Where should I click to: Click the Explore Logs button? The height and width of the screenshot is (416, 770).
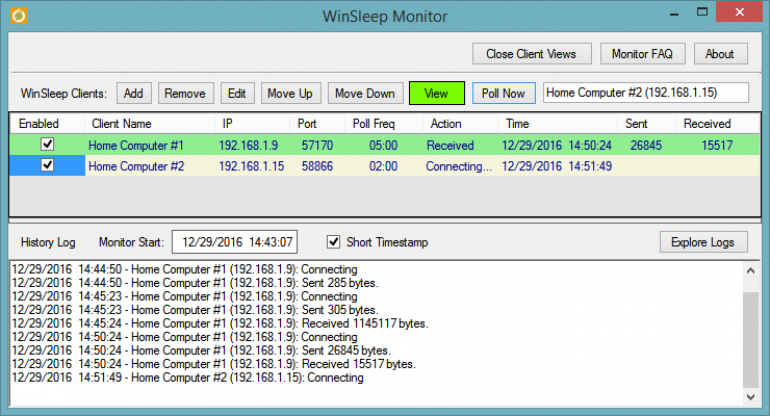[703, 242]
